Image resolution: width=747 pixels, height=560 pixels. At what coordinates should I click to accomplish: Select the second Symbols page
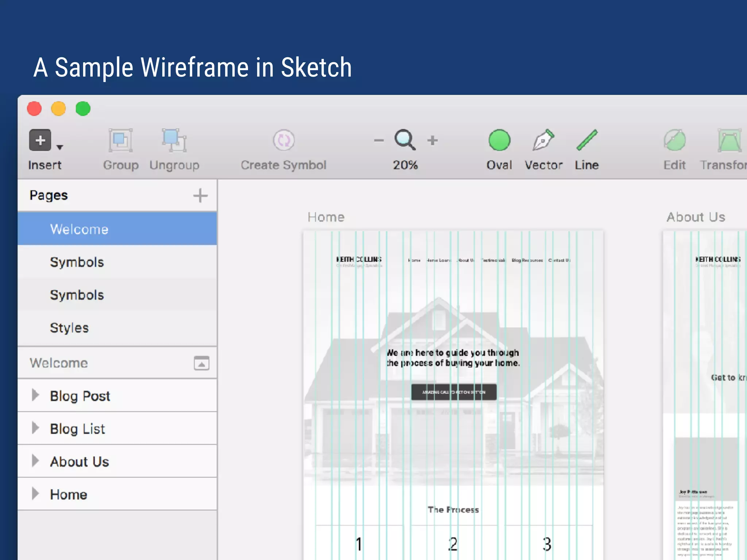pyautogui.click(x=117, y=295)
